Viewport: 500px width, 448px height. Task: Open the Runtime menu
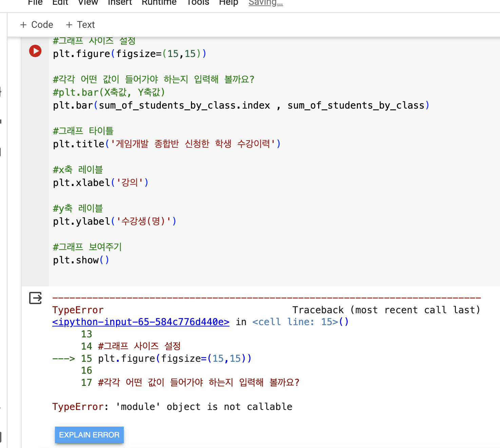[159, 2]
